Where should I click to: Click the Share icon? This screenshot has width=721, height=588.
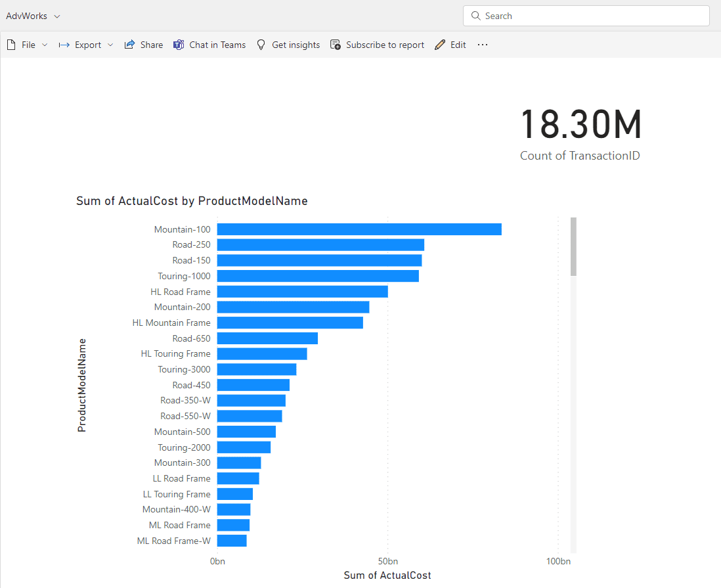tap(129, 45)
